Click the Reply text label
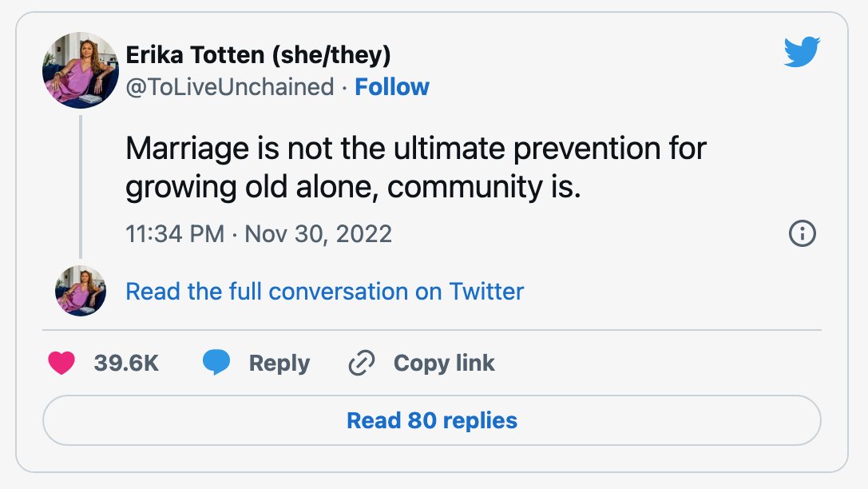This screenshot has height=489, width=868. point(279,364)
